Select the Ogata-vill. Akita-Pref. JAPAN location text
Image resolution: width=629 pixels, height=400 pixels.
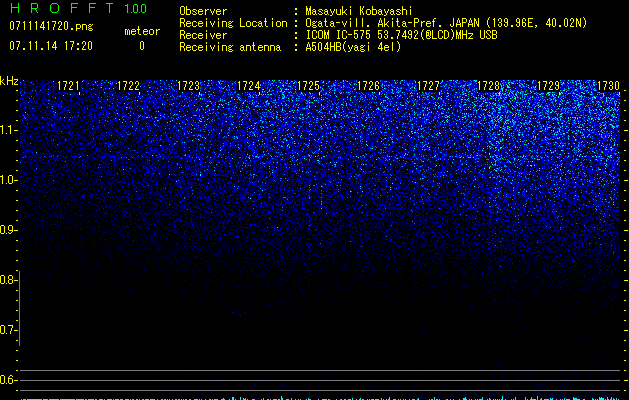click(x=446, y=23)
